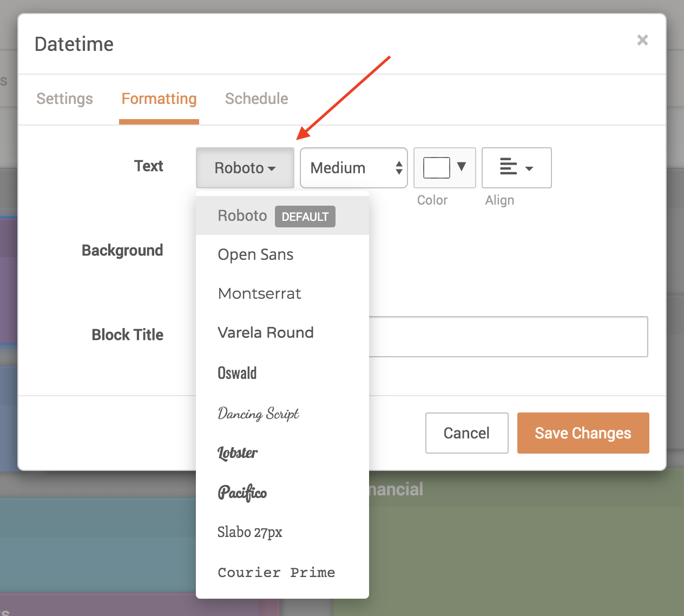Select the Open Sans font

coord(255,254)
